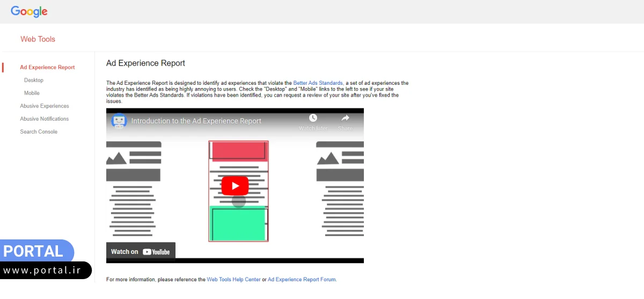
Task: Go to Abusive Notifications section
Action: (x=45, y=119)
